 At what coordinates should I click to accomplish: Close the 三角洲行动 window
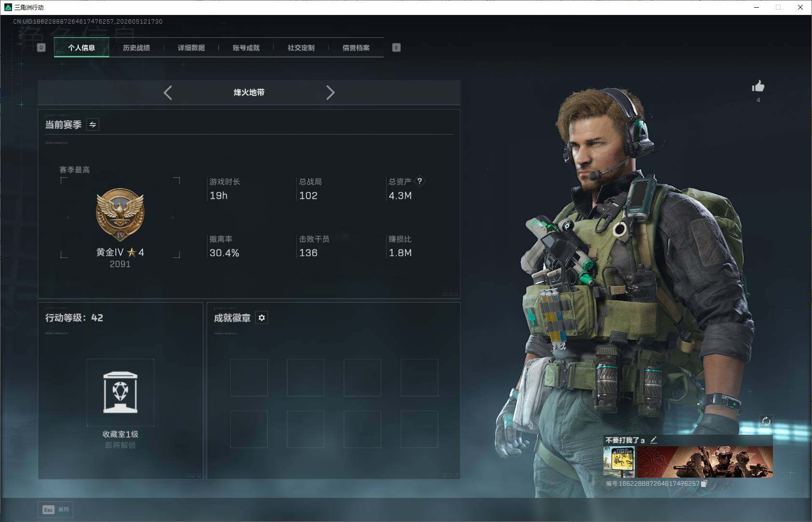[800, 7]
